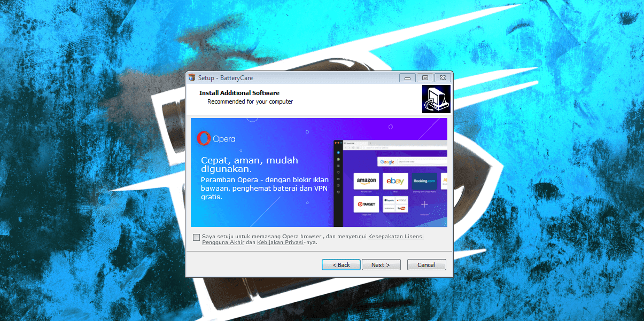Viewport: 644px width, 321px height.
Task: Tick the Opera browser install agreement checkbox
Action: point(197,237)
